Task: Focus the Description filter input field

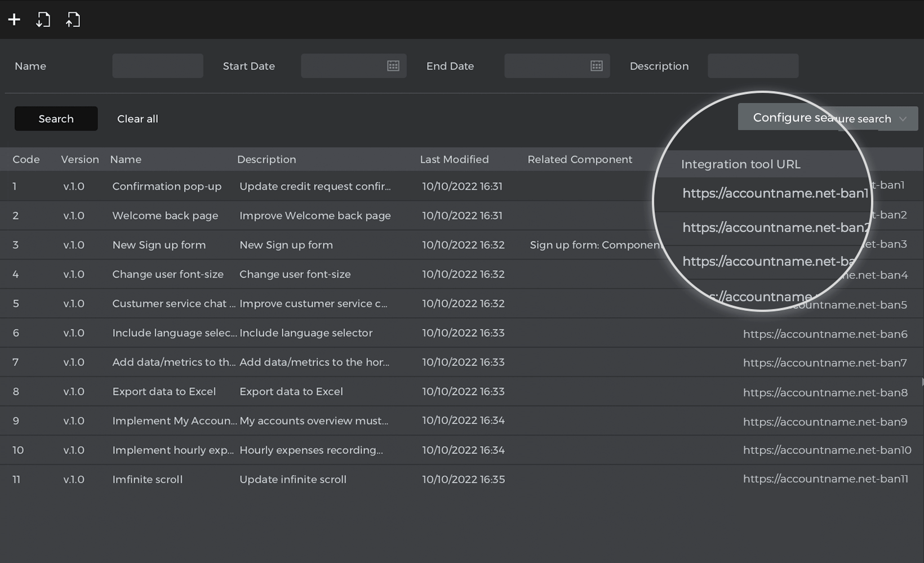Action: [x=753, y=66]
